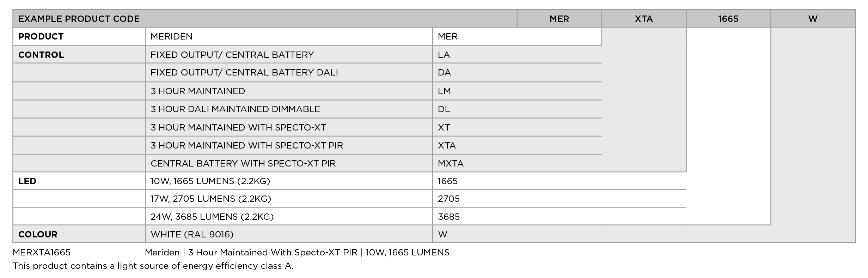Click the 17W, 2705 LUMENS option
Screen dimensions: 868x278
coord(210,199)
